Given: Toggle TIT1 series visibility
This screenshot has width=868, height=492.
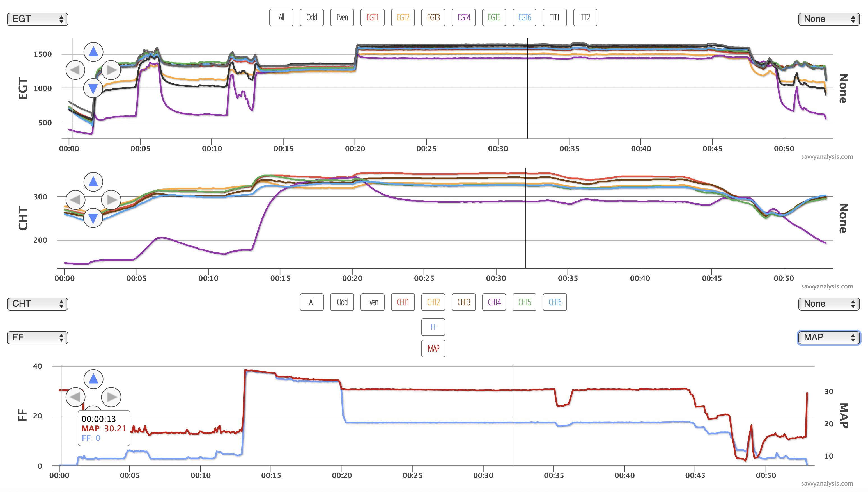Looking at the screenshot, I should [554, 18].
